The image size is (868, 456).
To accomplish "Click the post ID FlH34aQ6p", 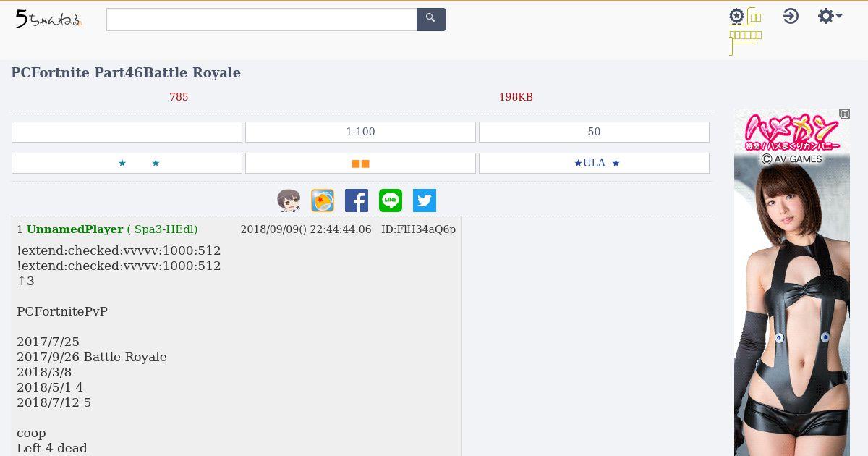I will [418, 229].
